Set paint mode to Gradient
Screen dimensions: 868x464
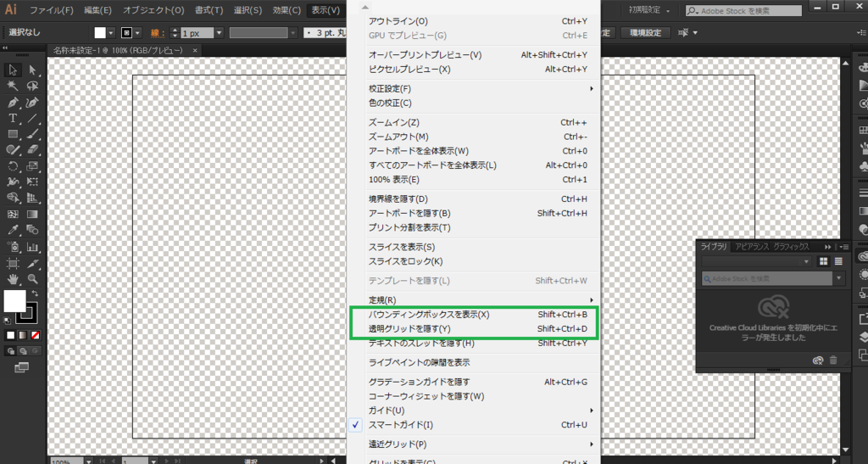(23, 335)
